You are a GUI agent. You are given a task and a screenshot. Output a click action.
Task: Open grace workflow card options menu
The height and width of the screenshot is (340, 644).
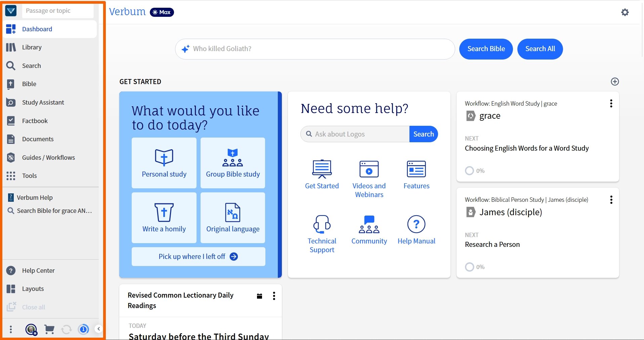(611, 104)
